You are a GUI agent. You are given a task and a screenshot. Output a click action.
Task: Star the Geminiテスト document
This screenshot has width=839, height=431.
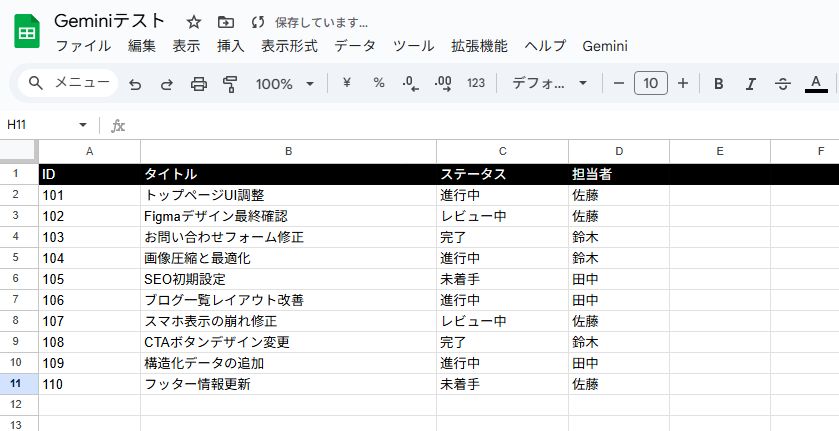194,22
